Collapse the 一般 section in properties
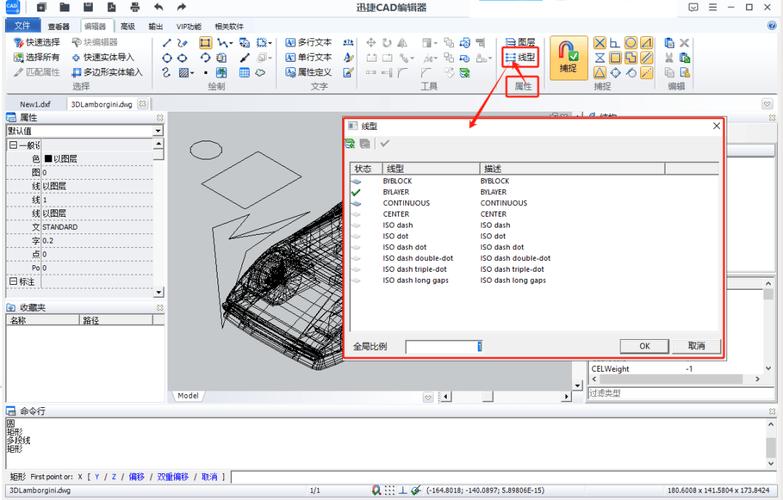Viewport: 783px width, 500px height. pos(13,145)
